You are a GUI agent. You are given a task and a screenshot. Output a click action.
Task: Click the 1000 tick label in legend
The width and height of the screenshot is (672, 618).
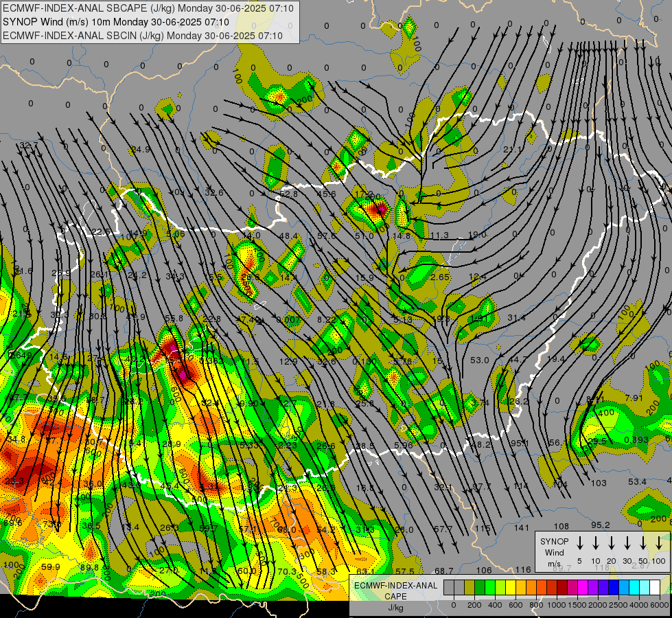pyautogui.click(x=556, y=605)
